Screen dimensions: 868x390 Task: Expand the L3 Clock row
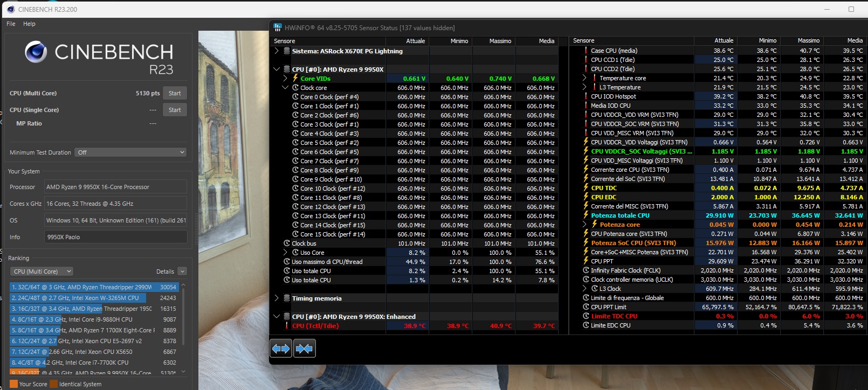(x=584, y=289)
